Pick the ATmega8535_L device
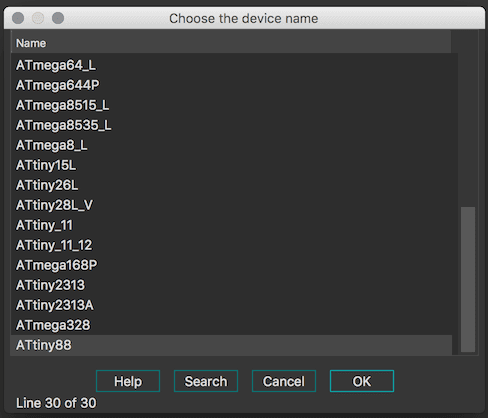Viewport: 488px width, 418px height. (x=231, y=125)
